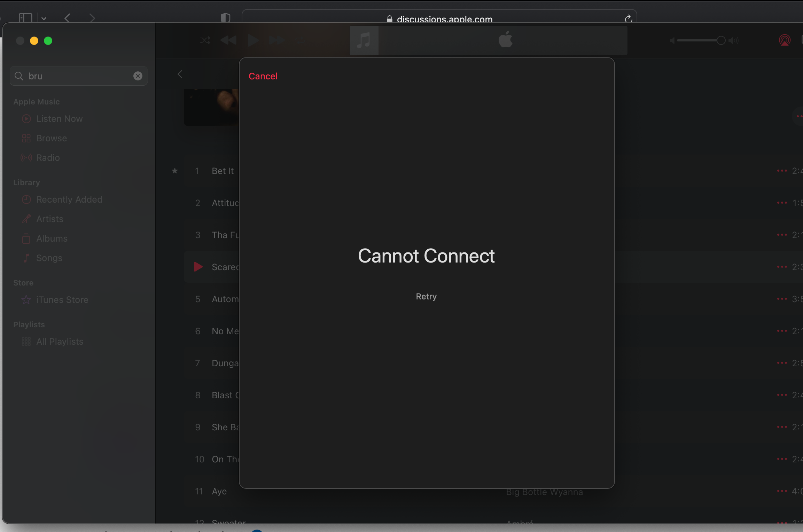803x532 pixels.
Task: Open Recently Added in the Library
Action: click(69, 199)
